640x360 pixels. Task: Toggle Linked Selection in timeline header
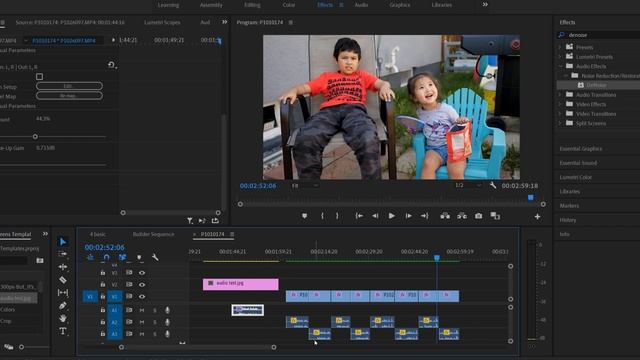[x=122, y=257]
